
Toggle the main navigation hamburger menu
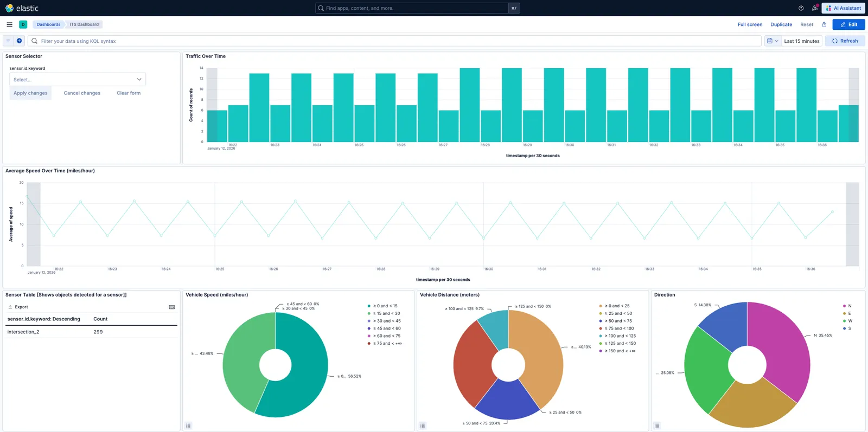pyautogui.click(x=9, y=24)
